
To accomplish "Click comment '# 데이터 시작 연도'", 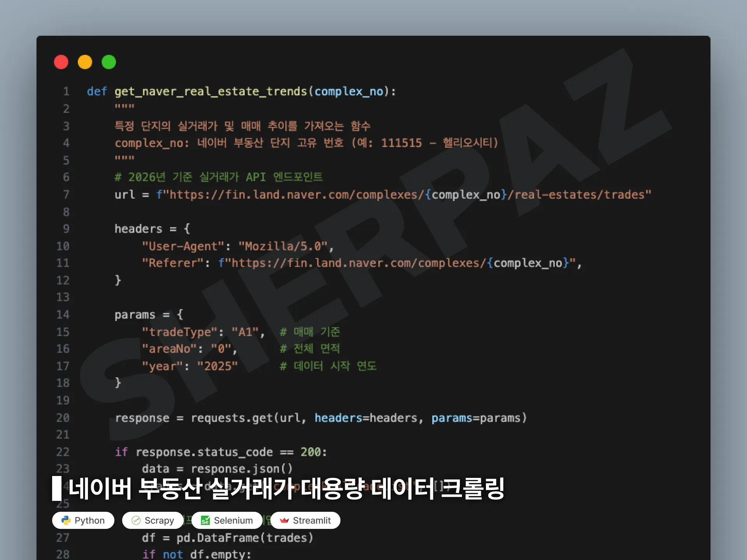I will [x=328, y=366].
